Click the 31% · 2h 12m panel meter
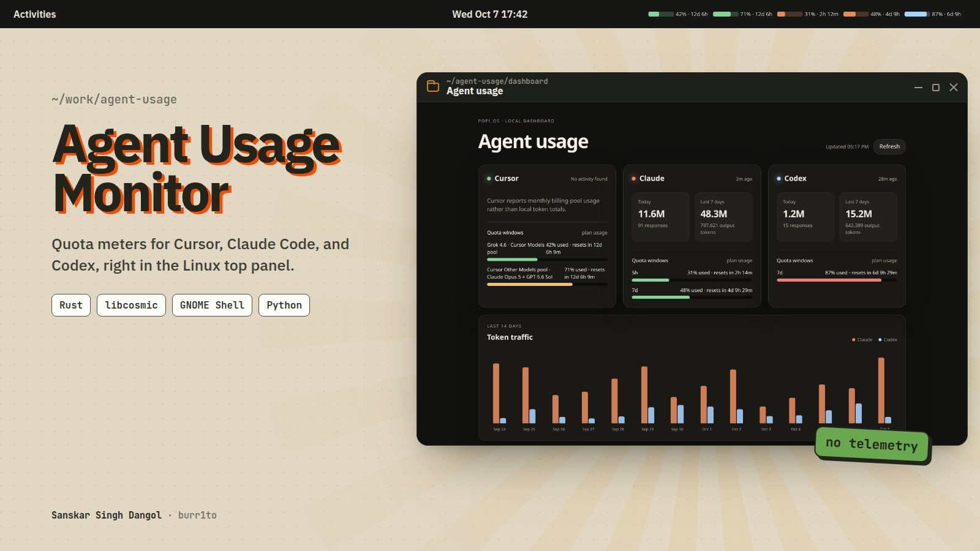 pos(808,14)
